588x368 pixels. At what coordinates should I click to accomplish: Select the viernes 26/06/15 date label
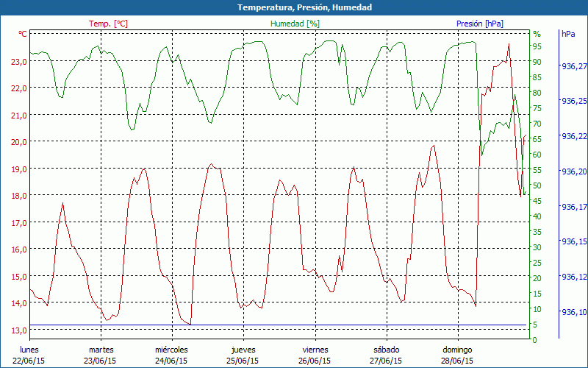pos(315,355)
